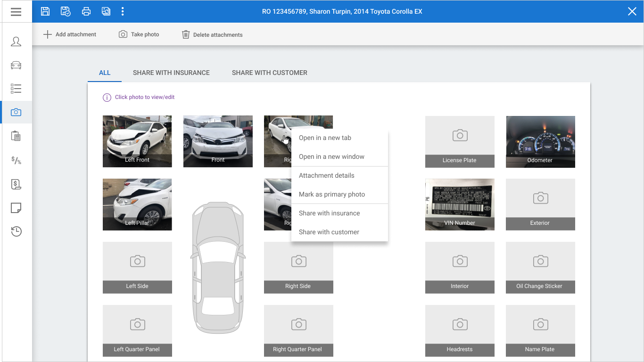Click the empty License Plate photo slot
This screenshot has height=362, width=644.
click(x=460, y=141)
